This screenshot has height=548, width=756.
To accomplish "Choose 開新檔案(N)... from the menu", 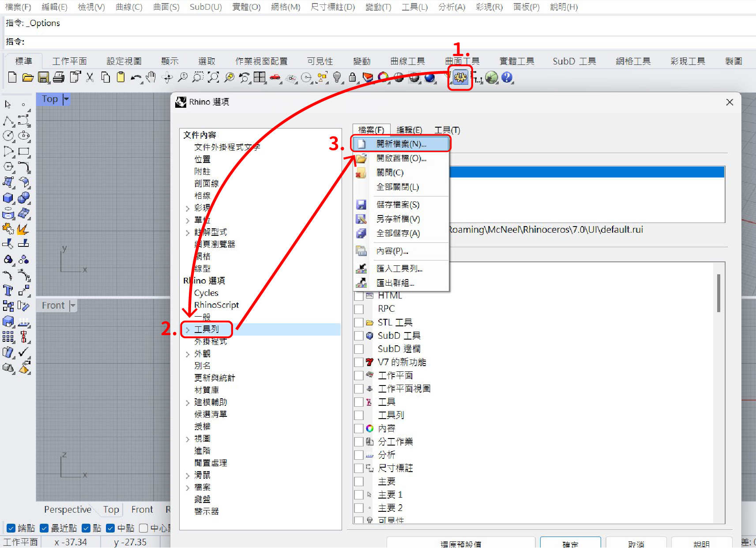I will tap(401, 144).
